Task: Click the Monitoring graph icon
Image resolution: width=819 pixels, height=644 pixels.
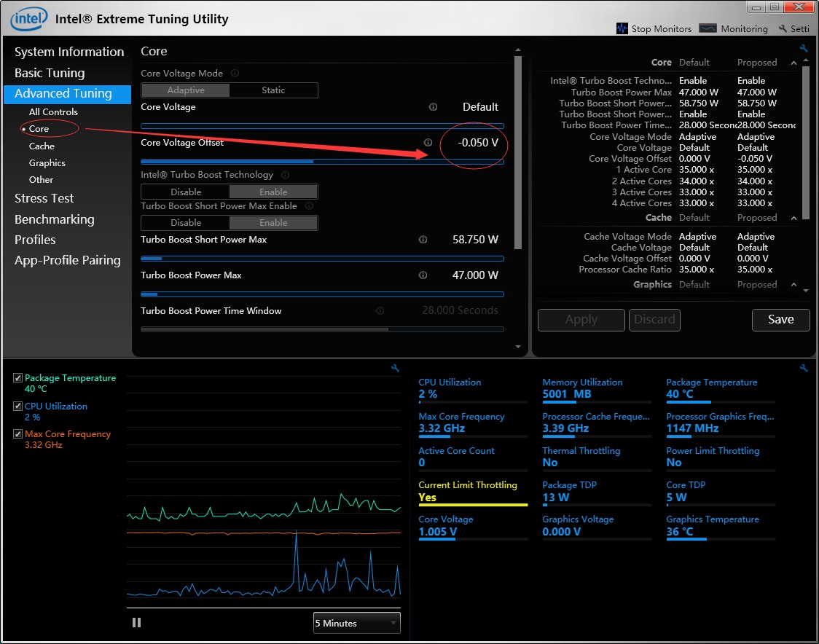Action: [x=708, y=28]
